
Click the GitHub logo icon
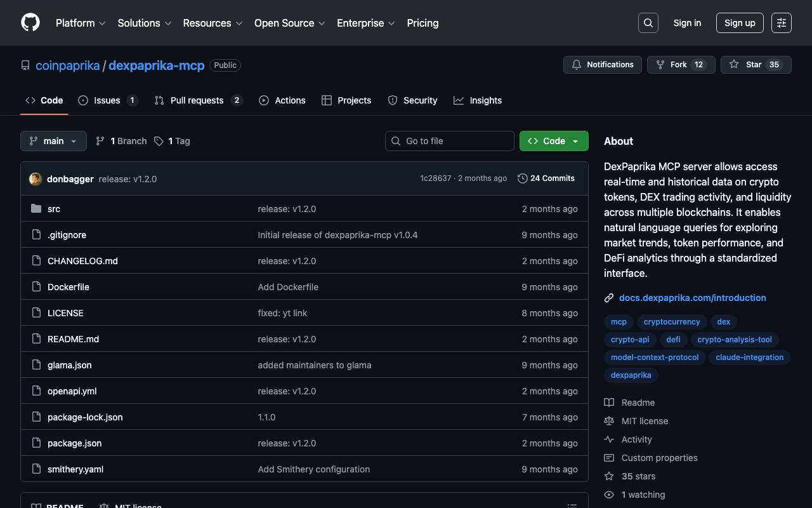click(x=30, y=23)
